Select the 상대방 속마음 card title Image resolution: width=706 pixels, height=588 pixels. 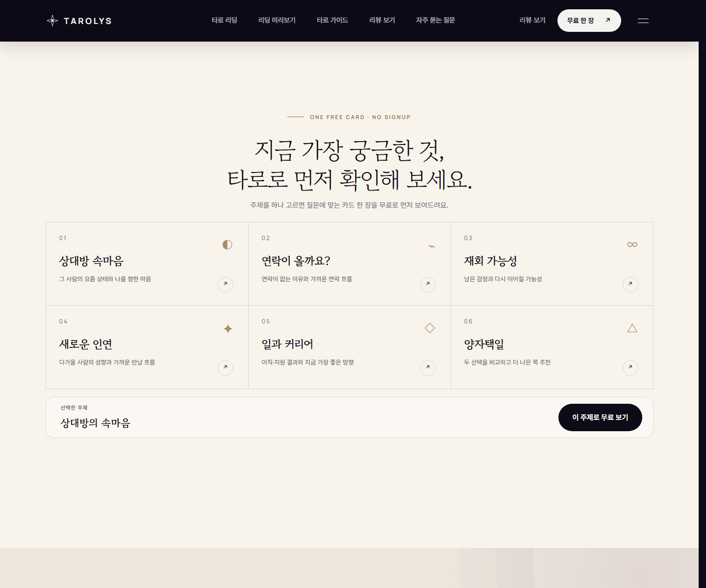(91, 261)
